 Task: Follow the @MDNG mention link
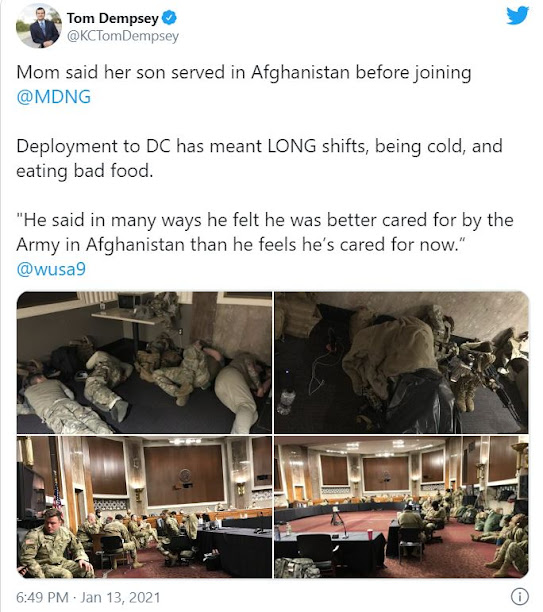(x=53, y=97)
